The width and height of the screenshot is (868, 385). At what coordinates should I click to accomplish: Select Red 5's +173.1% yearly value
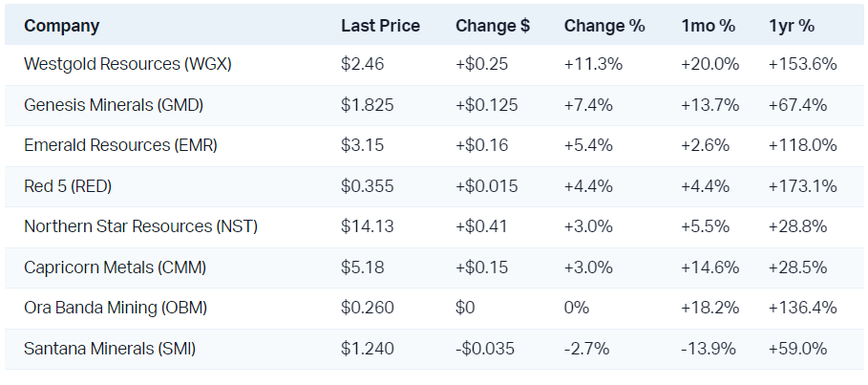click(x=802, y=186)
